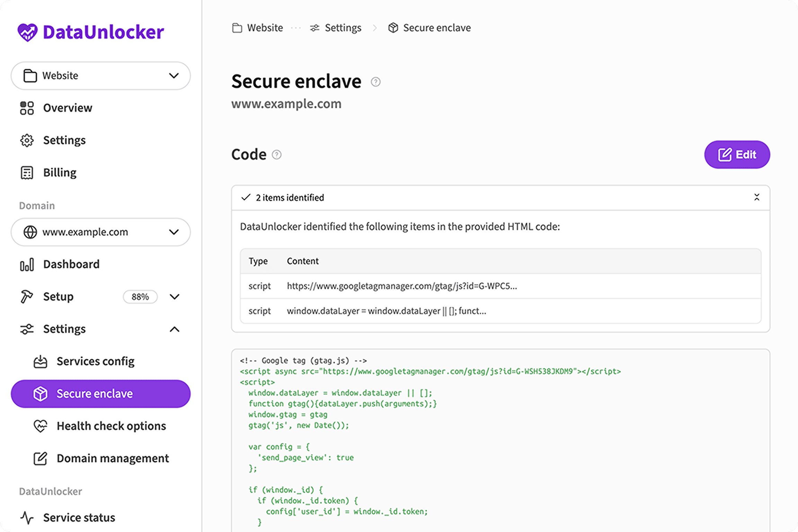The height and width of the screenshot is (532, 798).
Task: Open Settings from the breadcrumb trail
Action: 343,28
